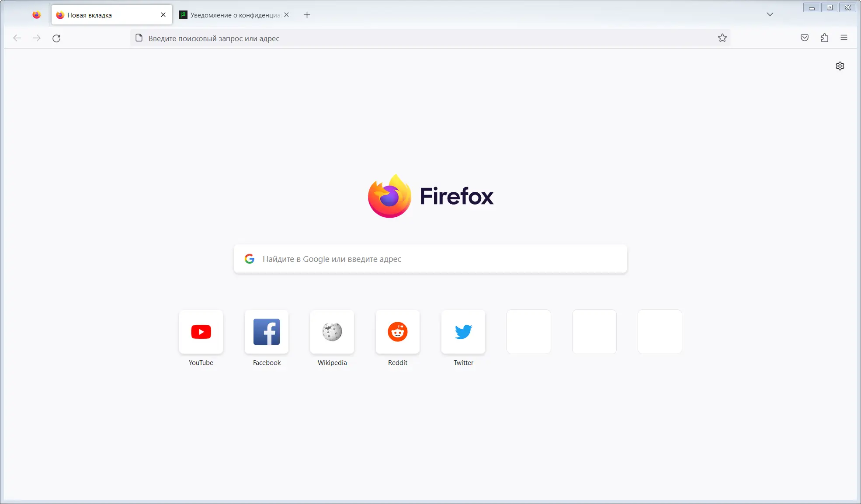Open new tab page settings gear
This screenshot has width=861, height=504.
(840, 66)
